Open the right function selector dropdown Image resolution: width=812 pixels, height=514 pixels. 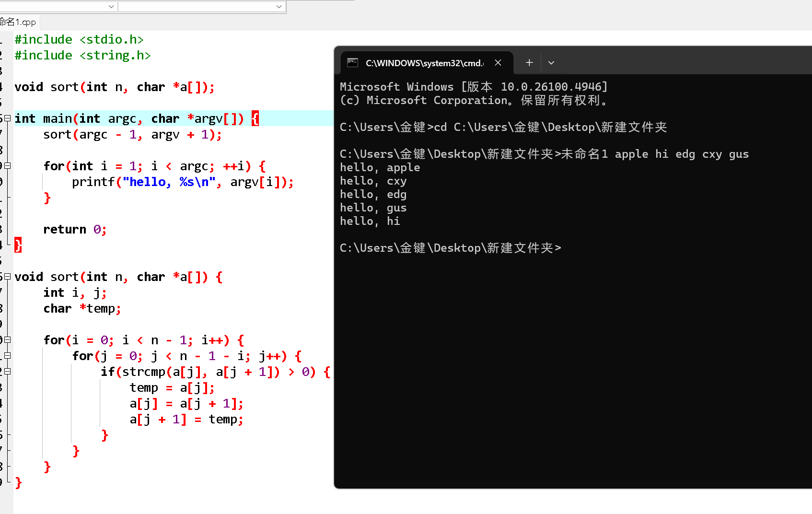(x=279, y=6)
